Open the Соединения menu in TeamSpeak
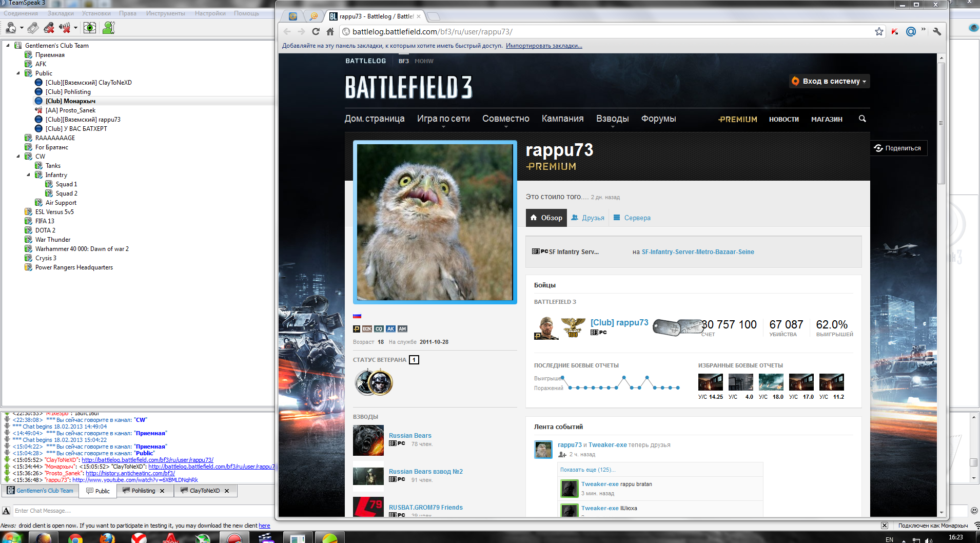This screenshot has height=543, width=980. pos(21,13)
